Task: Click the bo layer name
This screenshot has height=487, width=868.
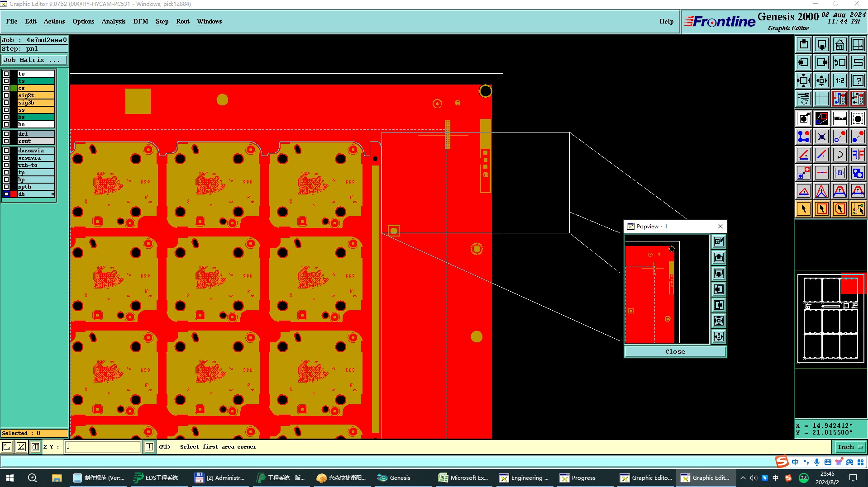Action: coord(36,124)
